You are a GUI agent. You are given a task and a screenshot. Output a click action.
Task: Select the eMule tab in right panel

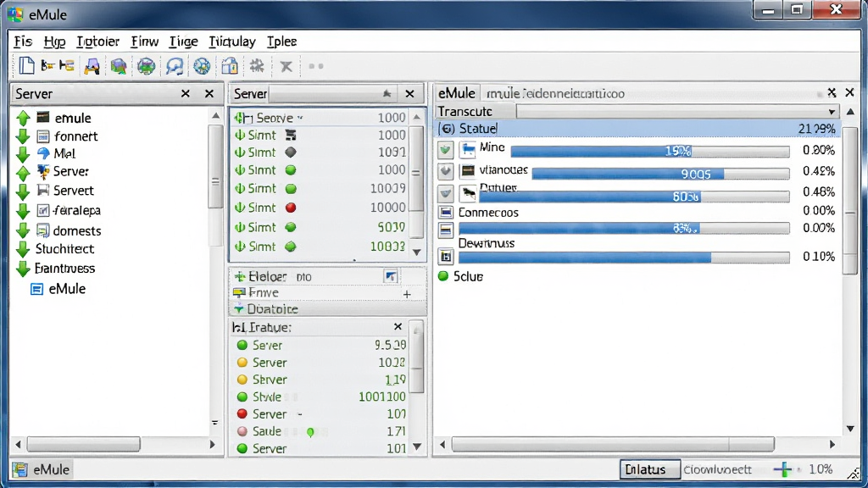point(457,93)
